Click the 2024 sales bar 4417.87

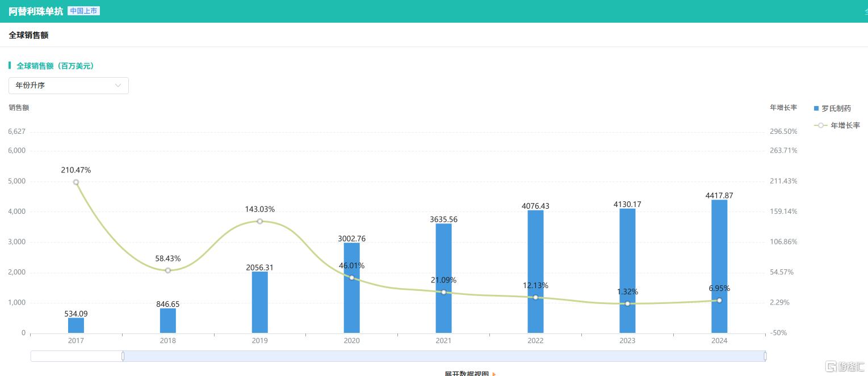[719, 267]
